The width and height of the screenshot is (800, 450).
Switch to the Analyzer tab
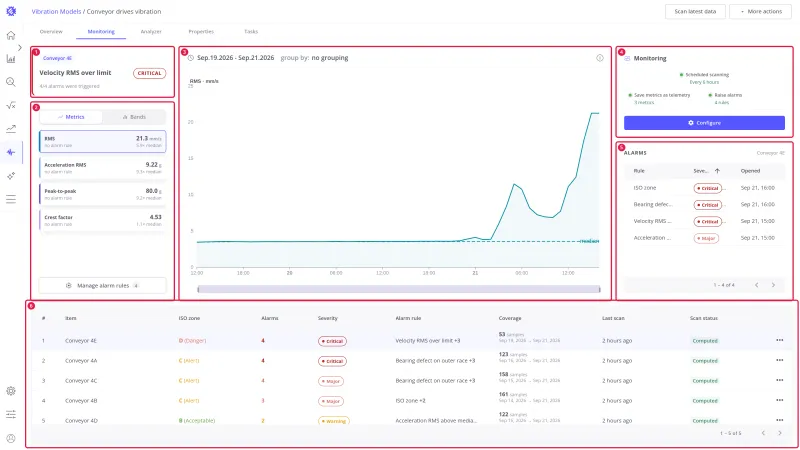(151, 32)
